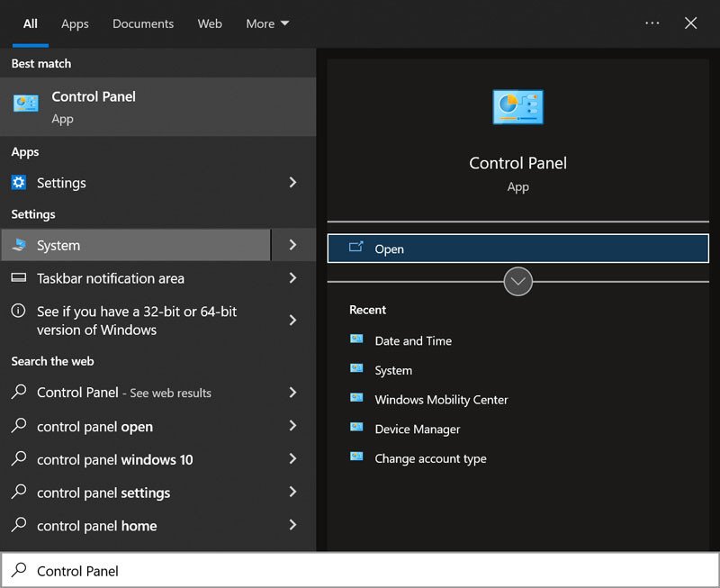Click the Control Panel icon in Best match
720x588 pixels.
pyautogui.click(x=25, y=104)
